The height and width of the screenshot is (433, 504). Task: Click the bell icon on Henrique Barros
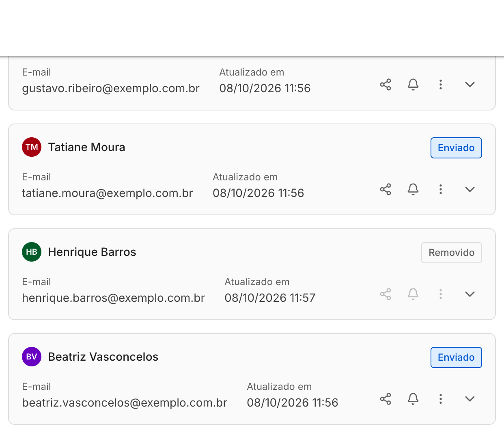[x=413, y=294]
